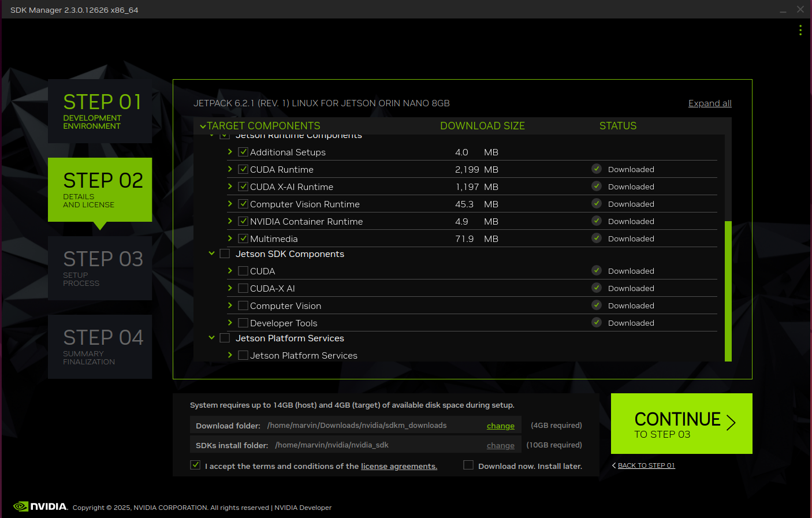Enable the Jetson SDK Components checkbox
Image resolution: width=812 pixels, height=518 pixels.
(225, 254)
